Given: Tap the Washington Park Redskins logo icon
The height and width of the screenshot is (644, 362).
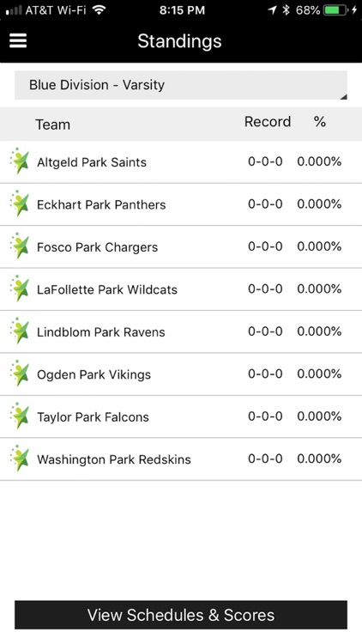Looking at the screenshot, I should tap(20, 458).
